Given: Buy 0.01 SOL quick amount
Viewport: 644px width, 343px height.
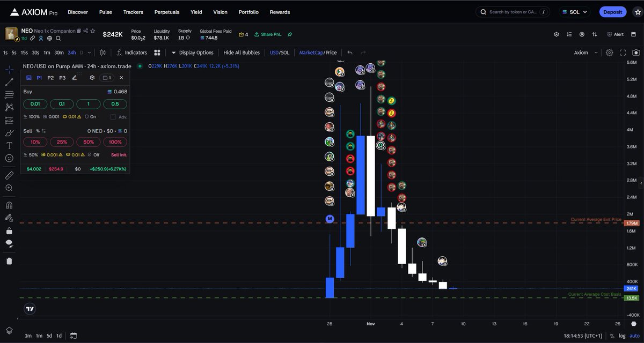Looking at the screenshot, I should [35, 104].
